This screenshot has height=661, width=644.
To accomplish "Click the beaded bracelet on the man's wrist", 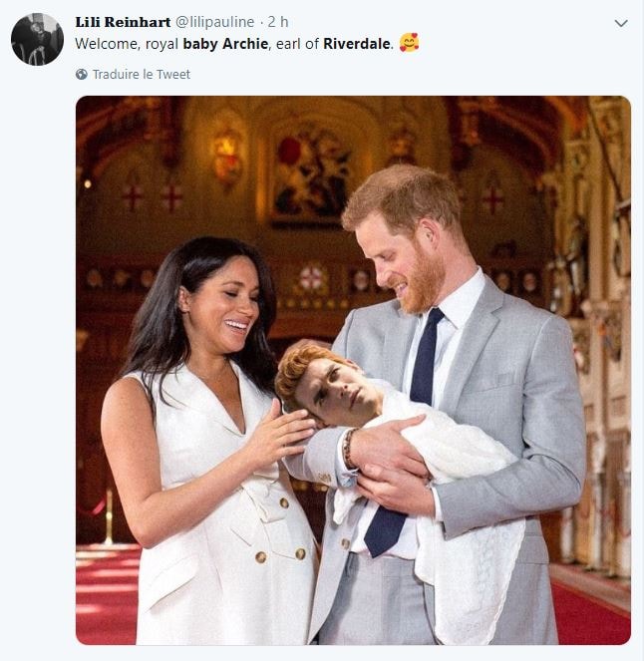I will 349,449.
